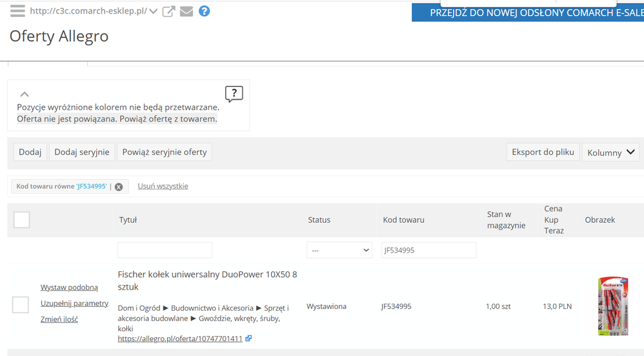Focus the Kod towaru filter input

(x=428, y=250)
